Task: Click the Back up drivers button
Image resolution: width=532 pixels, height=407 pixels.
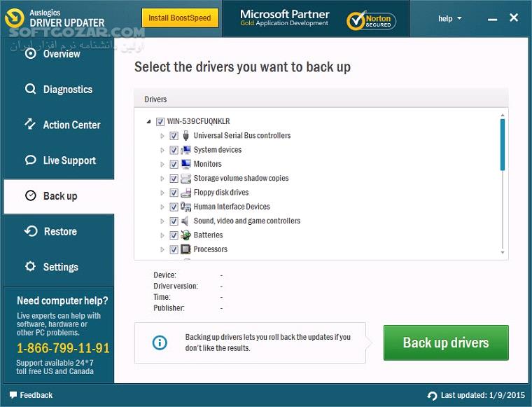Action: tap(446, 343)
